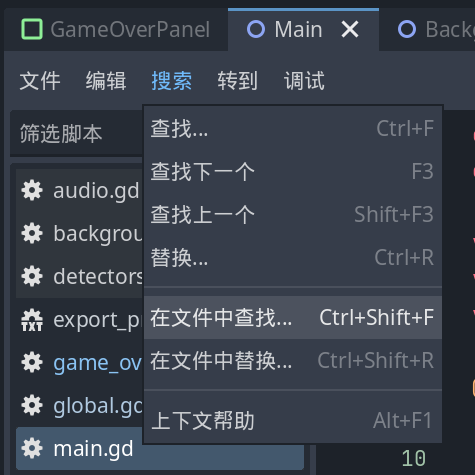Click the gear icon beside audio.gd
Screen dimensions: 475x475
[x=32, y=191]
